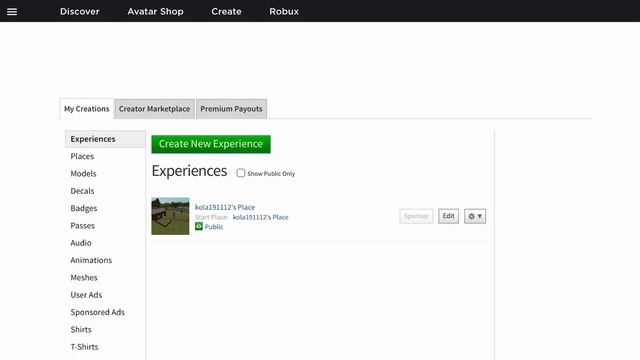
Task: Click the Create New Experience button
Action: 211,144
